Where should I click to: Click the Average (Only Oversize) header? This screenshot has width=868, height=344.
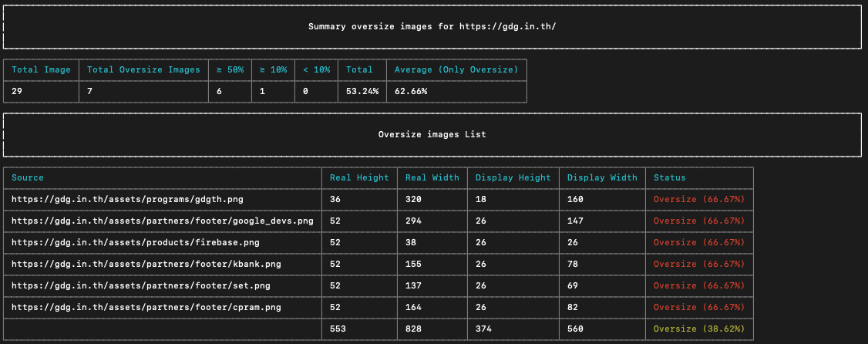click(x=456, y=69)
